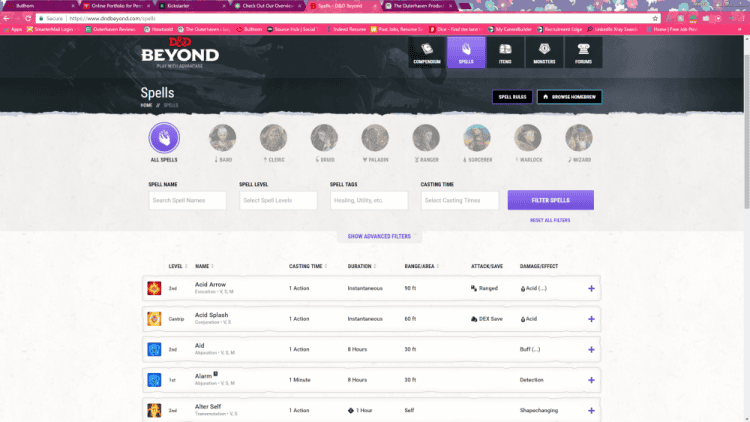Open the Recruitment Edge bookmark
750x422 pixels.
pos(560,29)
